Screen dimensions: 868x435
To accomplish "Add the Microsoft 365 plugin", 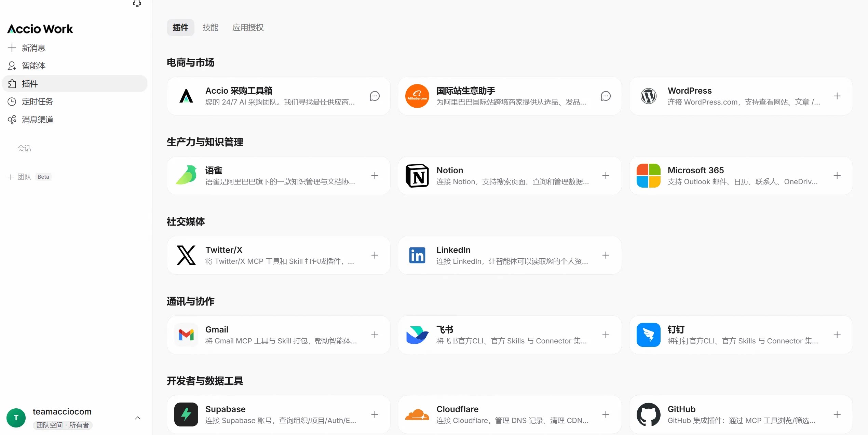I will tap(837, 176).
